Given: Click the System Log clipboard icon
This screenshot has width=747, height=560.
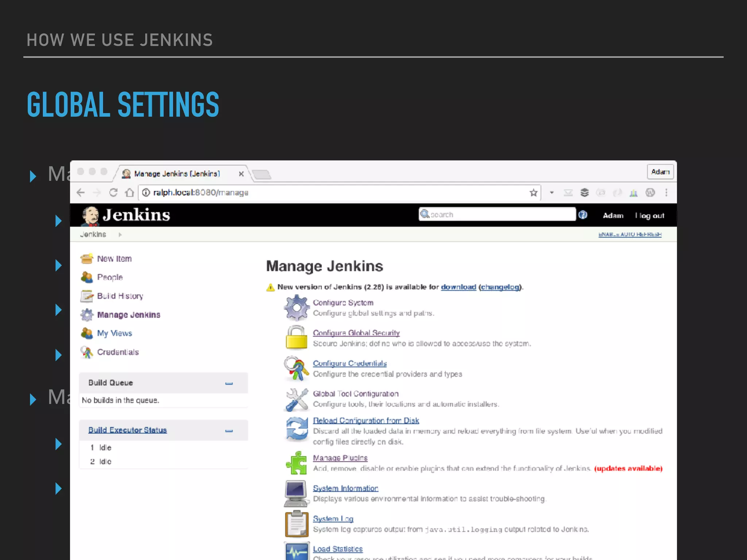Looking at the screenshot, I should point(297,524).
